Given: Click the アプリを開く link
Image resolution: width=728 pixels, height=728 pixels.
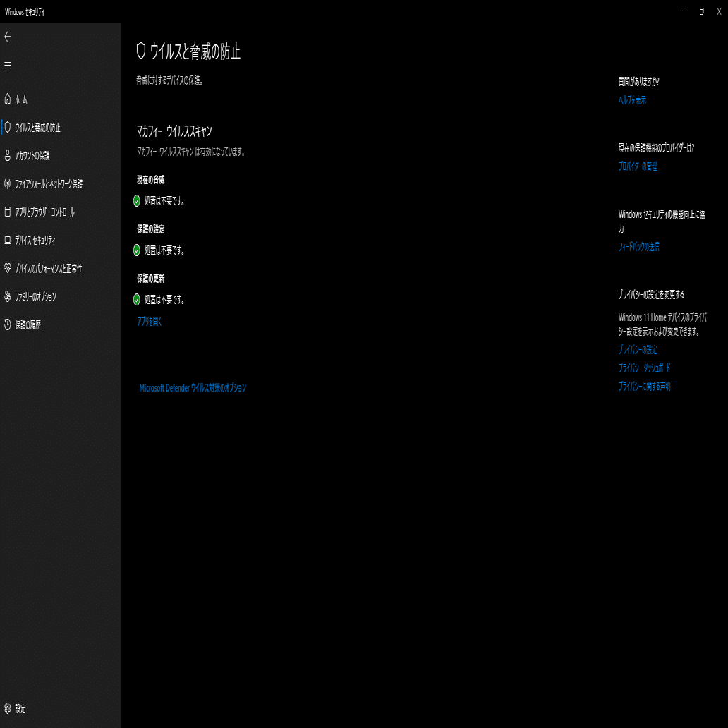Looking at the screenshot, I should (149, 321).
